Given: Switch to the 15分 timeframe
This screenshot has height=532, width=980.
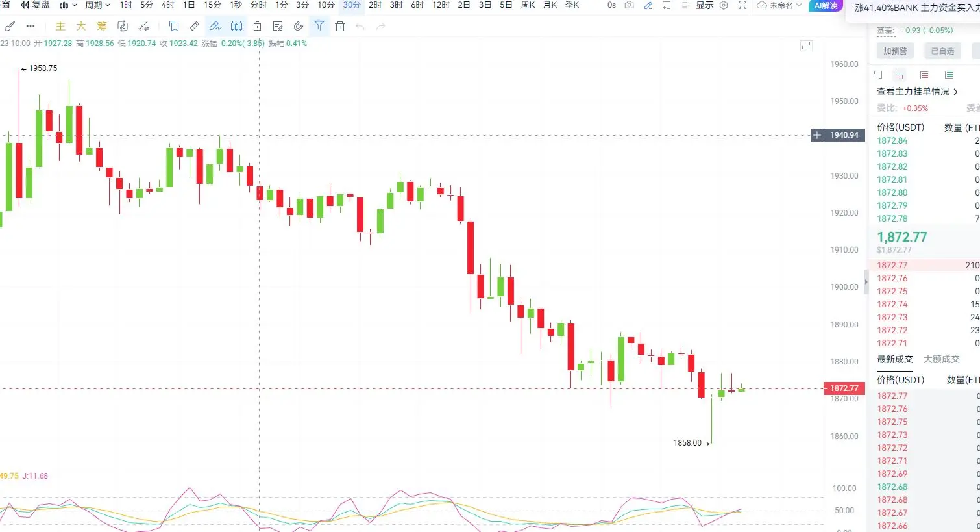Looking at the screenshot, I should (x=212, y=5).
